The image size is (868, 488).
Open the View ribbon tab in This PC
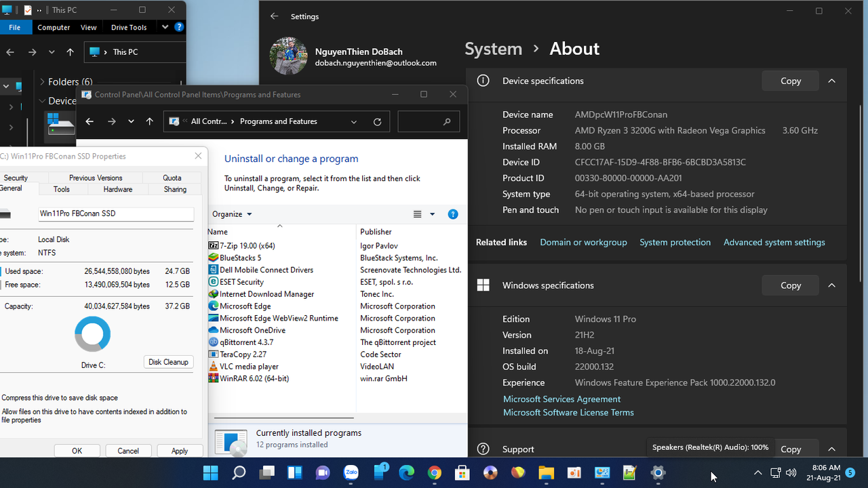pyautogui.click(x=89, y=27)
